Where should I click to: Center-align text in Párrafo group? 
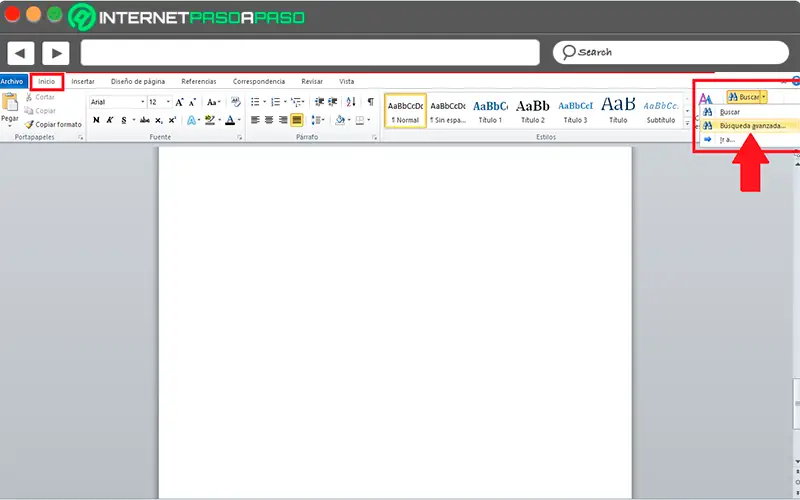click(x=268, y=120)
